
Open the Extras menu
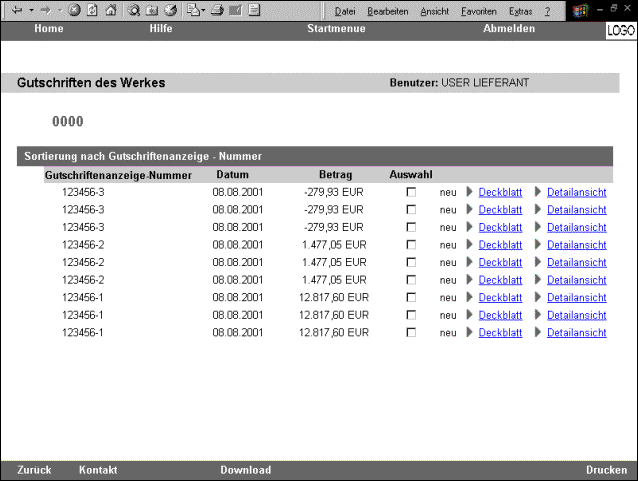(x=520, y=11)
